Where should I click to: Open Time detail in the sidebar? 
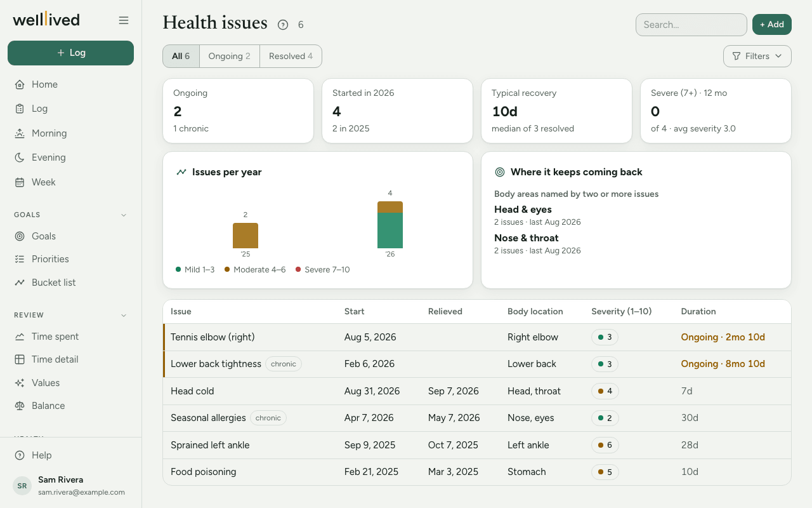click(x=70, y=359)
